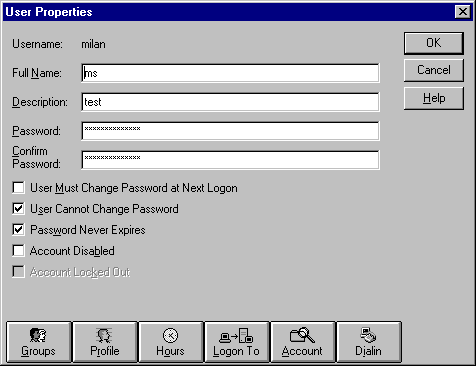Click the "Username:" label

37,44
